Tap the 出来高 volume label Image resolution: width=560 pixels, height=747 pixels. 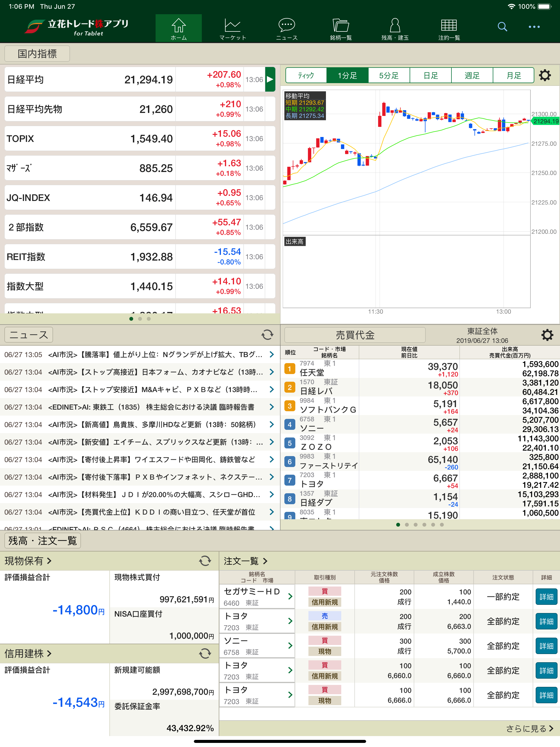coord(294,241)
